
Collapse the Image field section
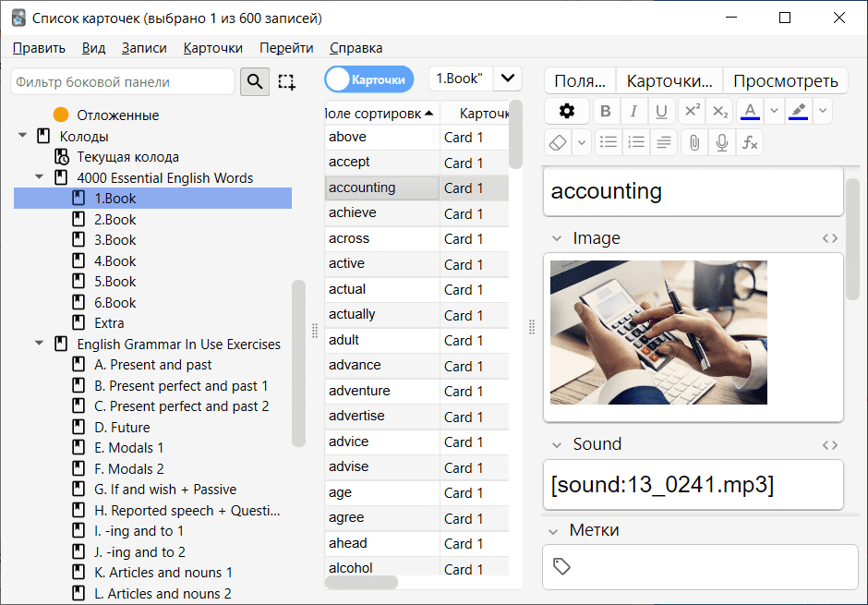557,238
